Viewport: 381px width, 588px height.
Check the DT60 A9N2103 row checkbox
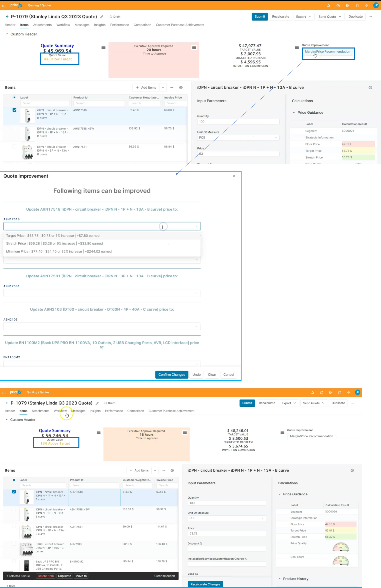point(14,544)
